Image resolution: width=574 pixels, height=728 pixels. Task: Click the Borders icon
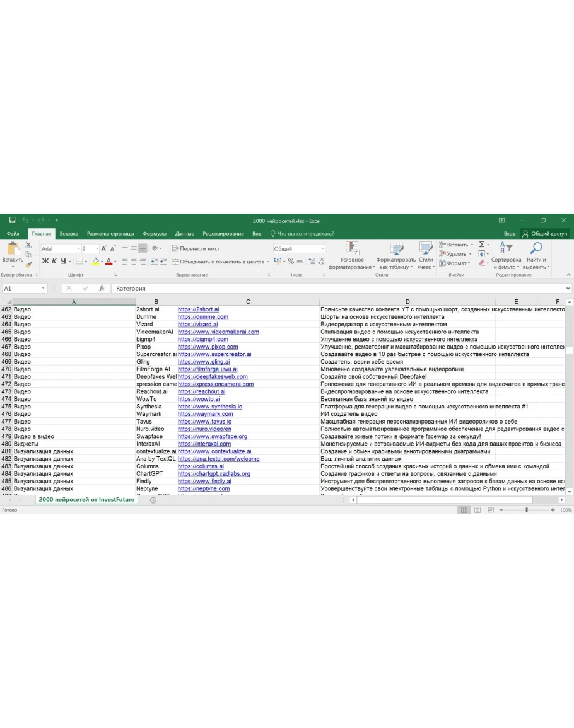coord(79,262)
